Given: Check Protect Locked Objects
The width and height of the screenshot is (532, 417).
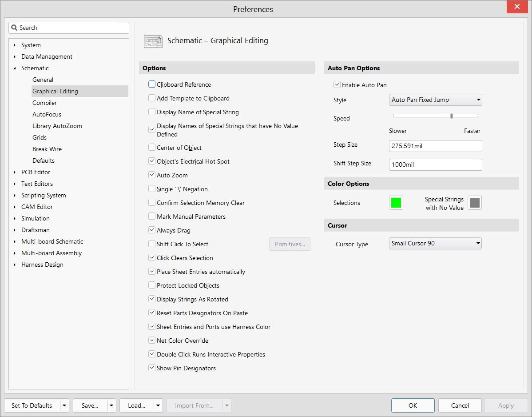Looking at the screenshot, I should click(x=152, y=285).
